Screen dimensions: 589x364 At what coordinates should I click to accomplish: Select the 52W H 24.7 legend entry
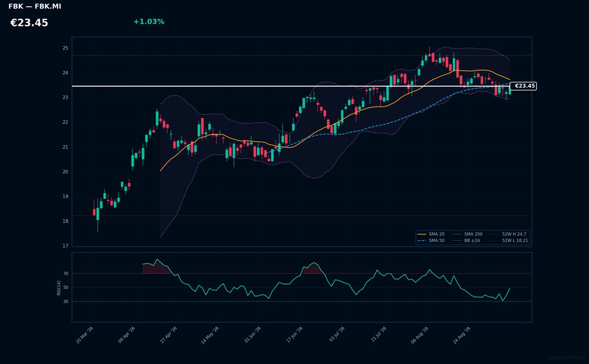pyautogui.click(x=508, y=234)
